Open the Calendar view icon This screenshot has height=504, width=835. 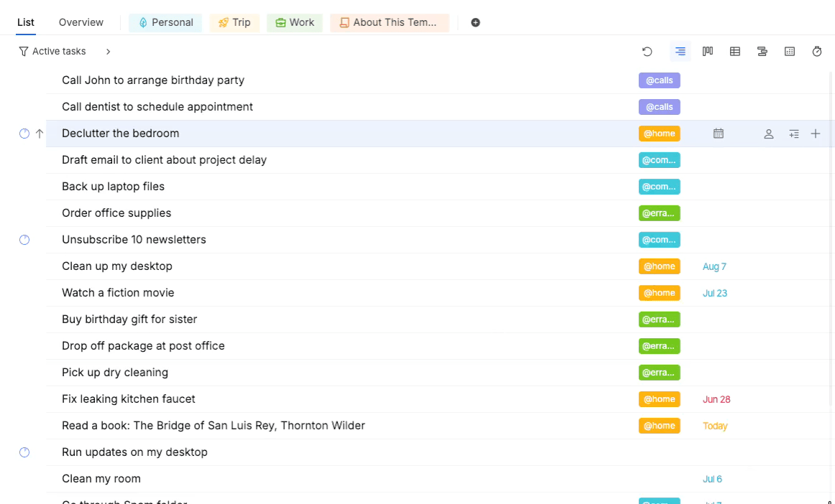[790, 52]
